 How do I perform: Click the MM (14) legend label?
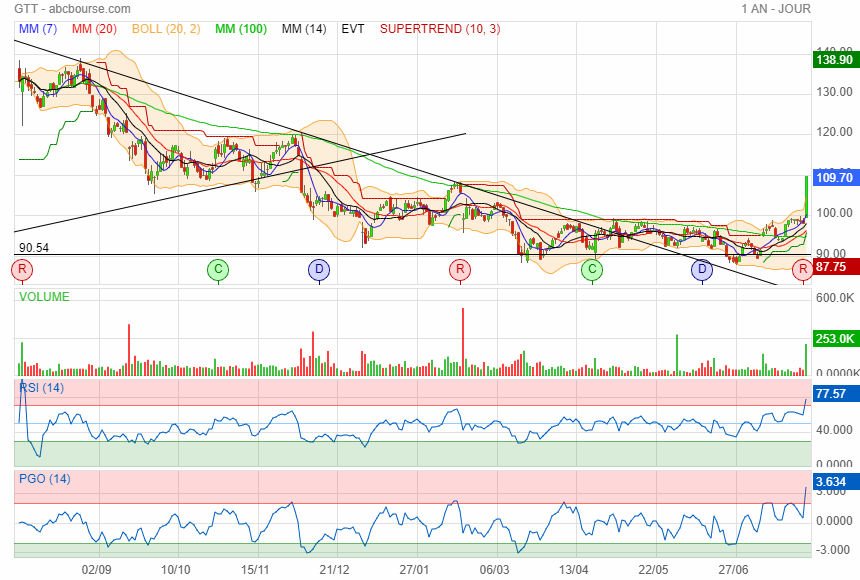[x=304, y=29]
